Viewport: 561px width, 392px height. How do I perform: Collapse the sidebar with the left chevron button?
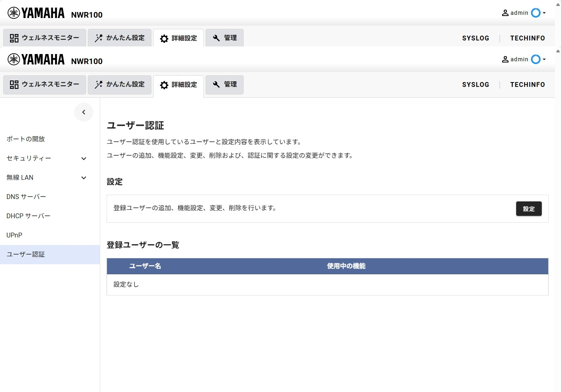[84, 112]
